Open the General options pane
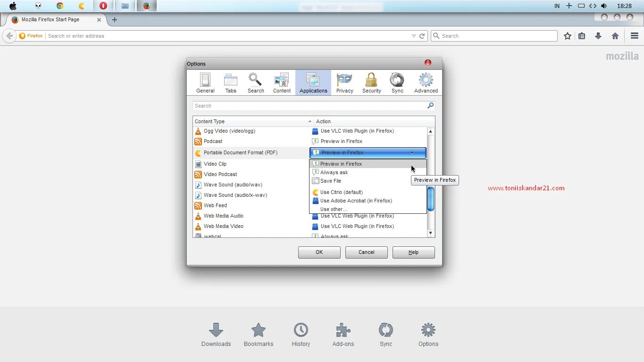The height and width of the screenshot is (362, 644). tap(205, 83)
